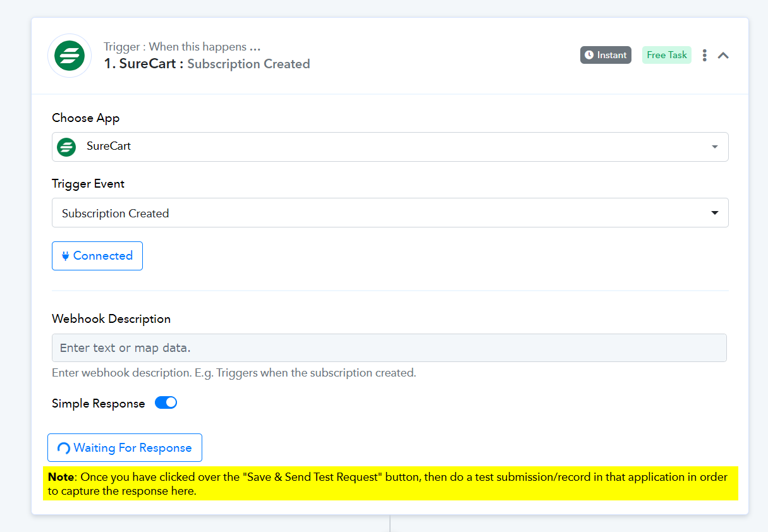
Task: Click the Choose App label
Action: (85, 118)
